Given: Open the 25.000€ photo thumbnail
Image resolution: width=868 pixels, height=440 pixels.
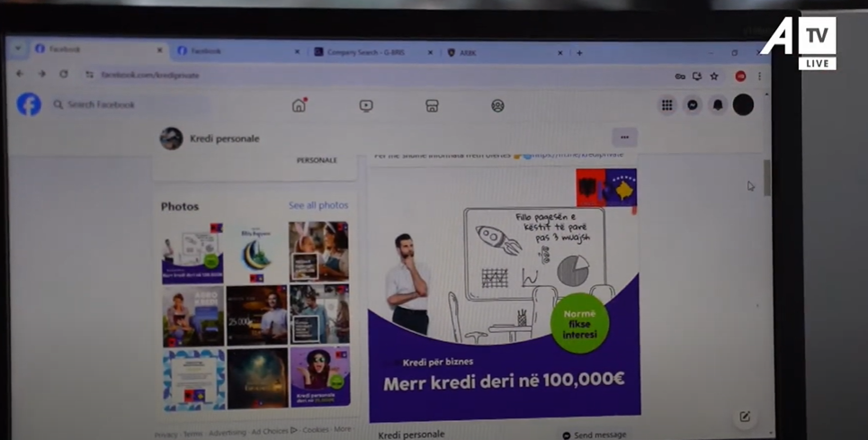Looking at the screenshot, I should click(x=257, y=316).
